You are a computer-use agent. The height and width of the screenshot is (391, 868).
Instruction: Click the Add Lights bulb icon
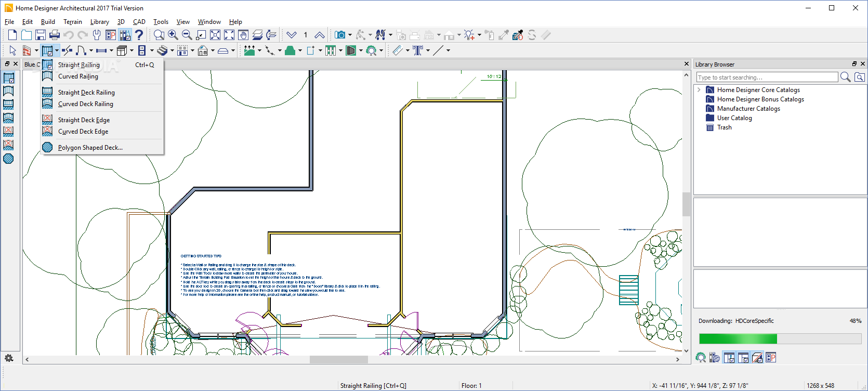(x=469, y=35)
